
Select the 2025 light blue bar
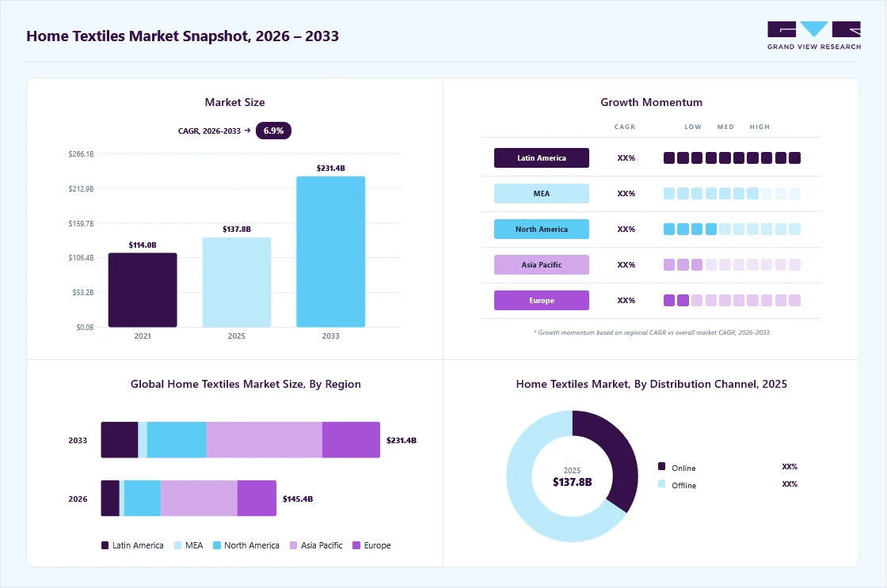(x=237, y=282)
